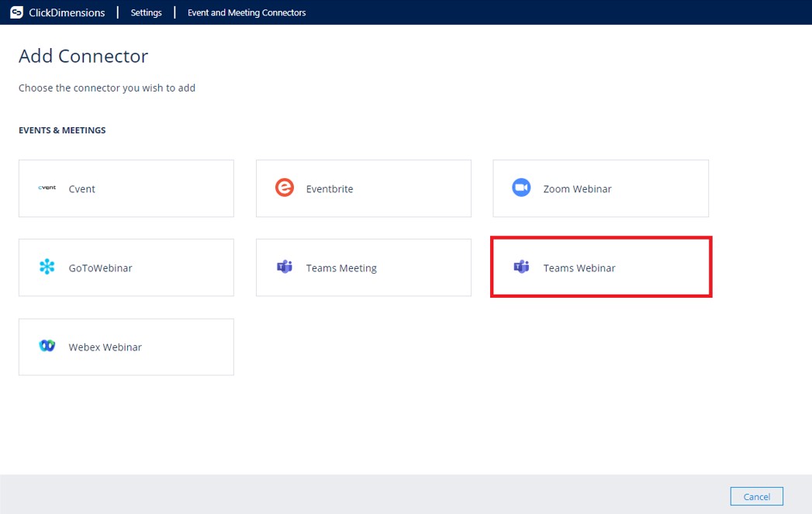Click the "Teams Webinar" label text
Image resolution: width=812 pixels, height=514 pixels.
[579, 268]
